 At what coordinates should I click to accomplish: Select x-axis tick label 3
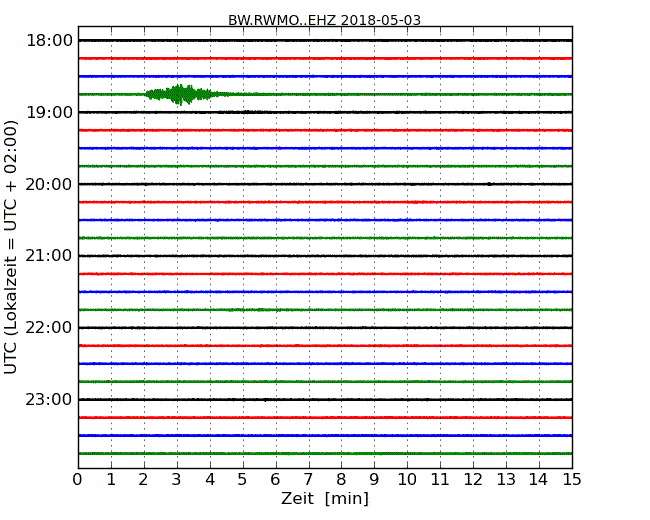[177, 479]
